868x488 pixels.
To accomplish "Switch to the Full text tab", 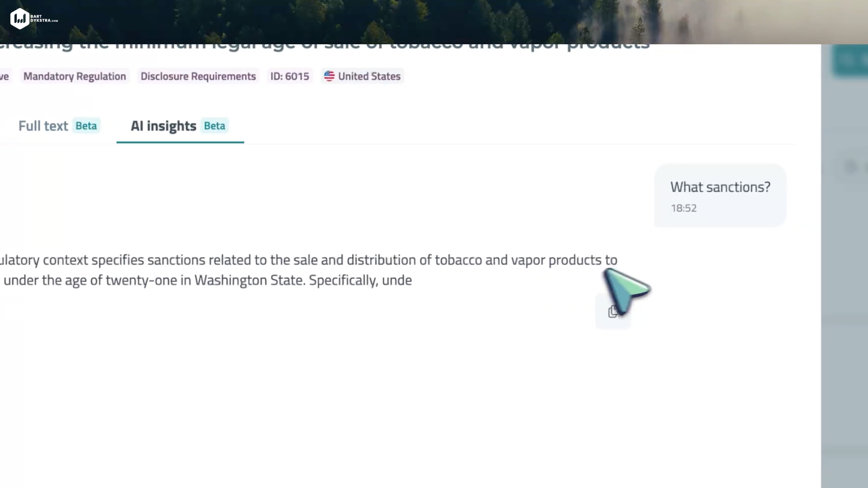I will pos(43,126).
